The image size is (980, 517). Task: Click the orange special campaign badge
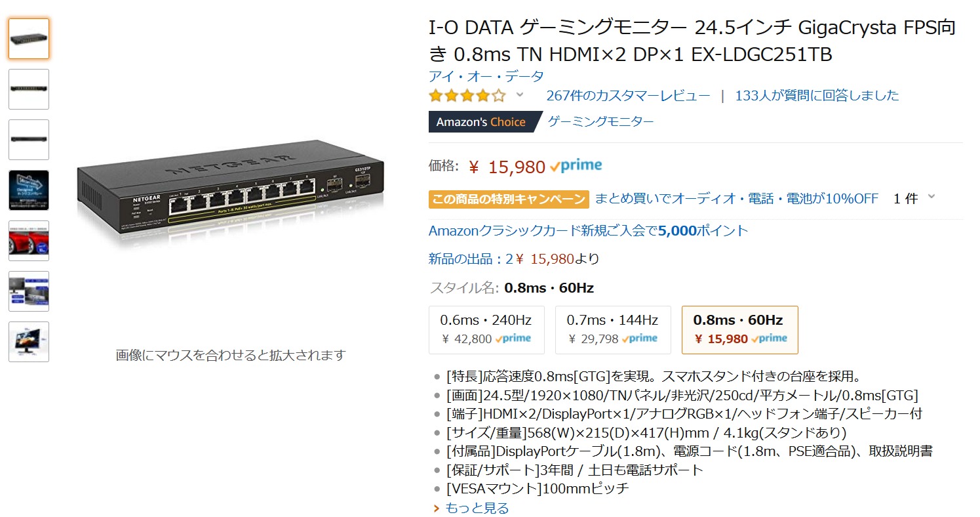(509, 199)
